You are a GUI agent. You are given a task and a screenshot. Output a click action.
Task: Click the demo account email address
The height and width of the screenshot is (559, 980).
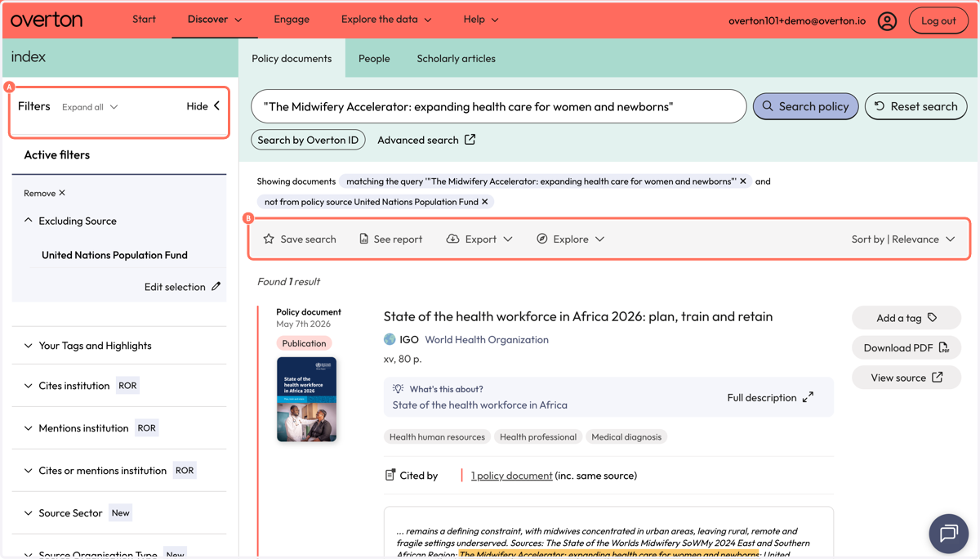[x=797, y=20]
